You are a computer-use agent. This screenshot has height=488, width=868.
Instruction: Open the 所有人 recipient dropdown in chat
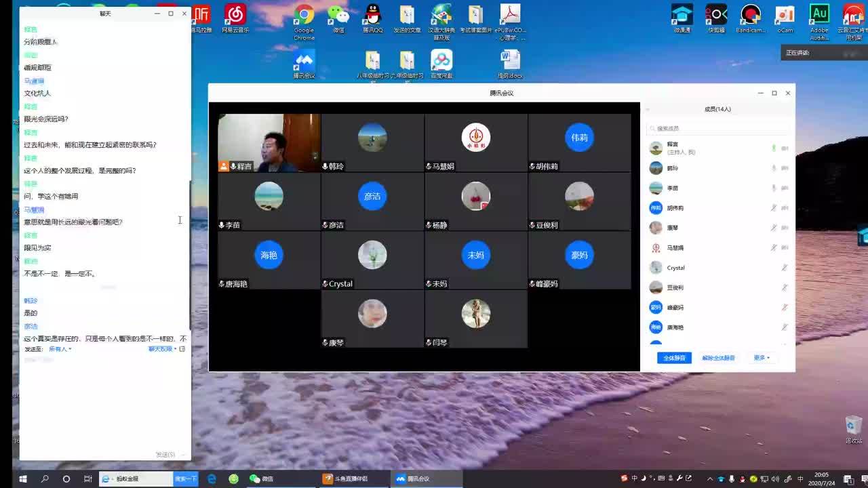(x=60, y=349)
